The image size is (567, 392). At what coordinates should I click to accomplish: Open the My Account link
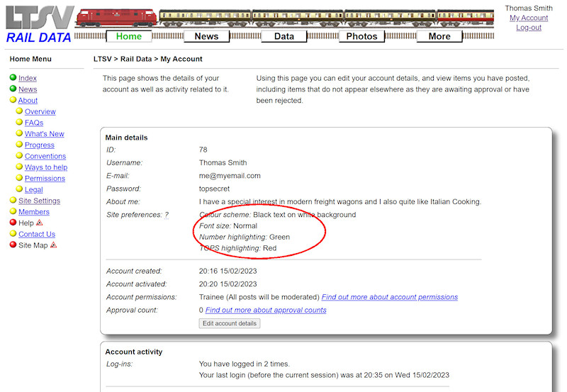pyautogui.click(x=529, y=18)
